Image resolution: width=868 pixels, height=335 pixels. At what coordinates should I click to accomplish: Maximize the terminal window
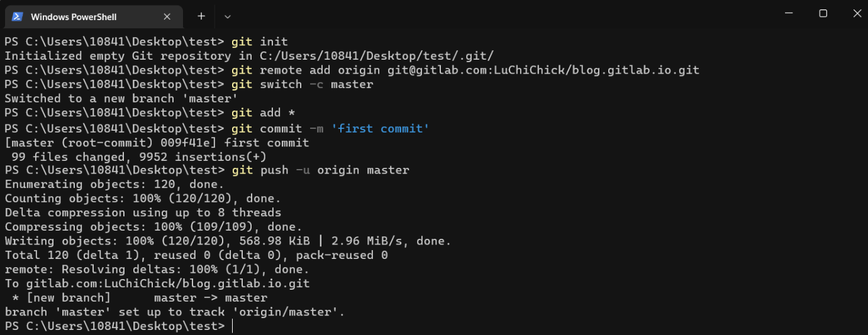pyautogui.click(x=823, y=13)
